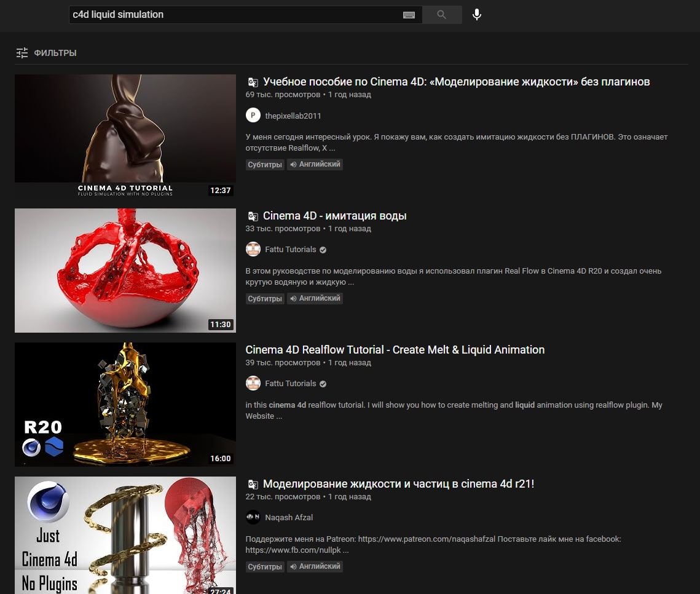700x594 pixels.
Task: Click '39 тыс. просмотров • 1 год назад'
Action: point(308,363)
